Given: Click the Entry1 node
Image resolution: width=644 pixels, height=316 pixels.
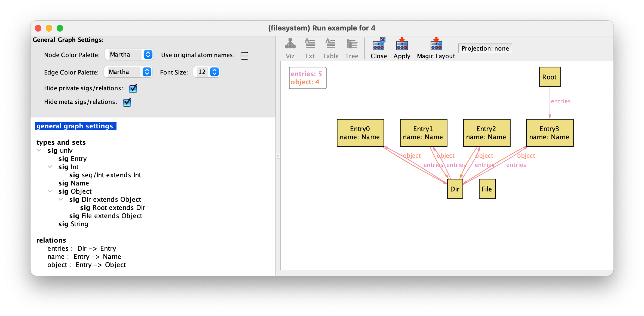Looking at the screenshot, I should point(423,133).
